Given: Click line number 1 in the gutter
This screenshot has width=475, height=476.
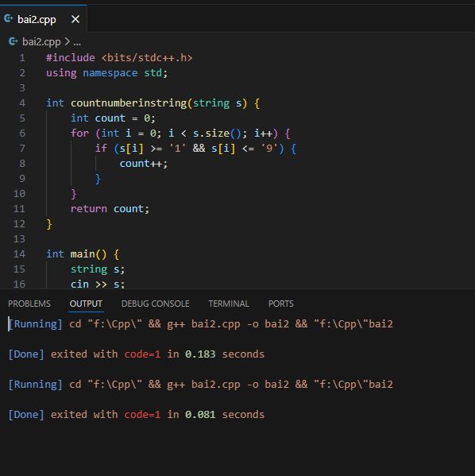Looking at the screenshot, I should point(22,58).
